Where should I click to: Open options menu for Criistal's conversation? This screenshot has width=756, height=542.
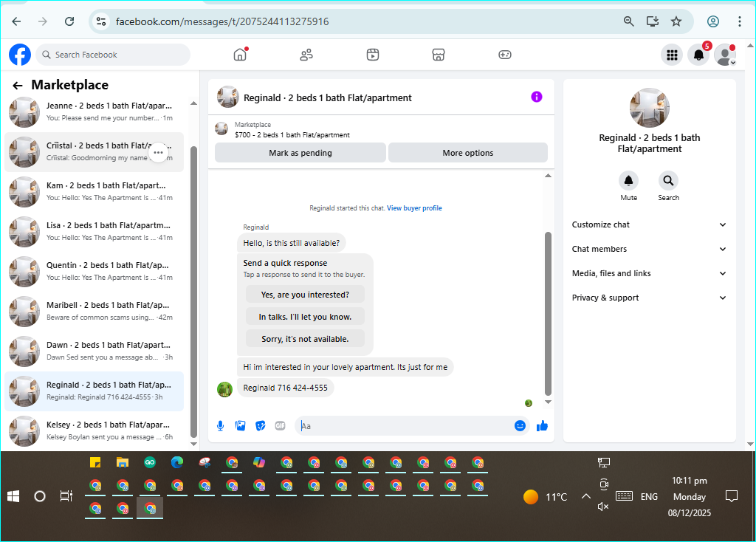click(x=158, y=152)
